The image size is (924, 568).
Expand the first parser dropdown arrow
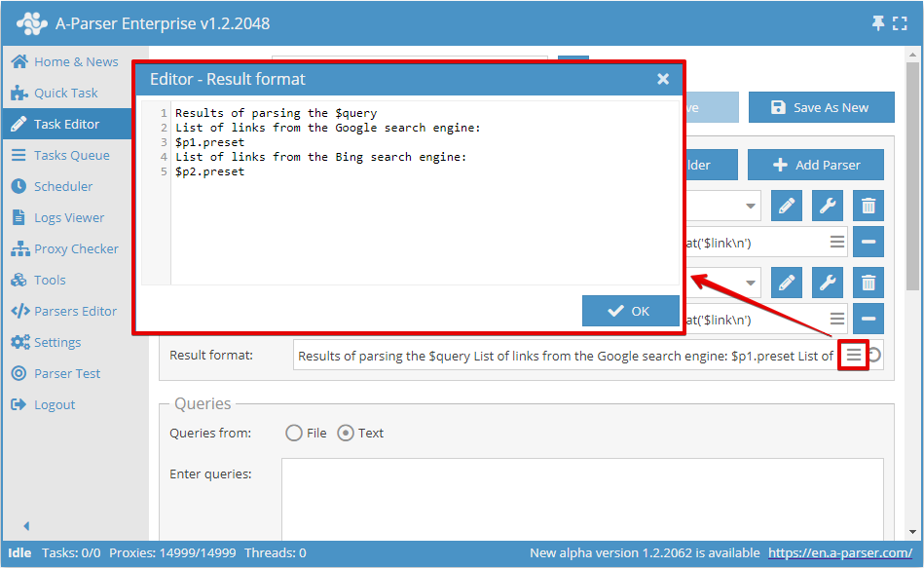click(x=751, y=206)
